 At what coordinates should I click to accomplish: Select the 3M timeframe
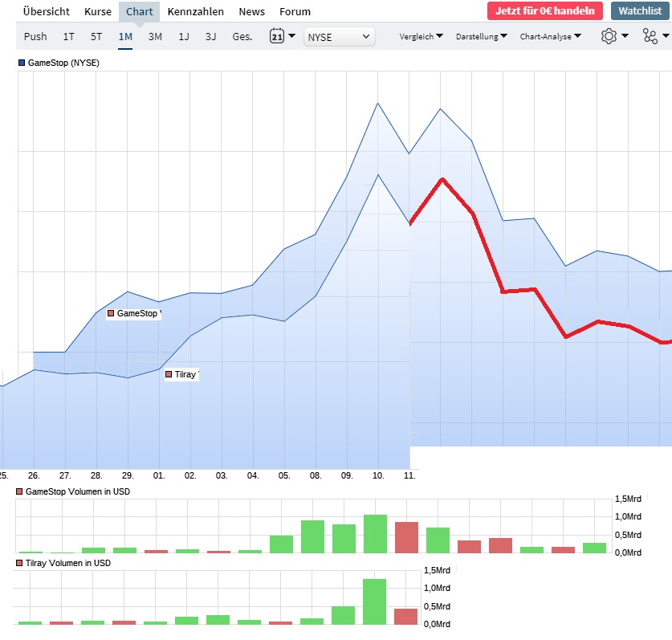pos(155,37)
